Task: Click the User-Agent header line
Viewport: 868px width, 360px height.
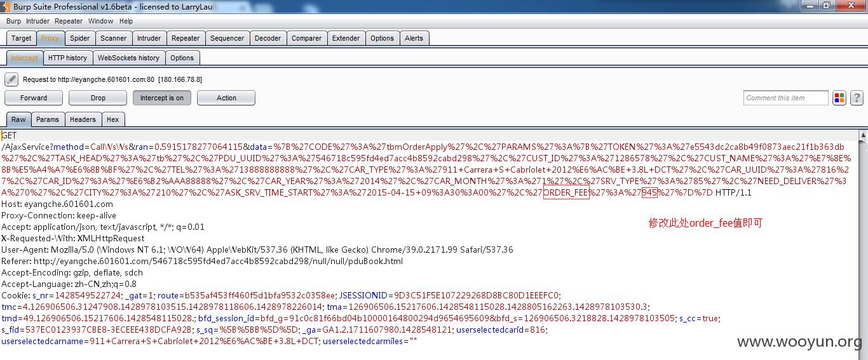Action: (257, 250)
